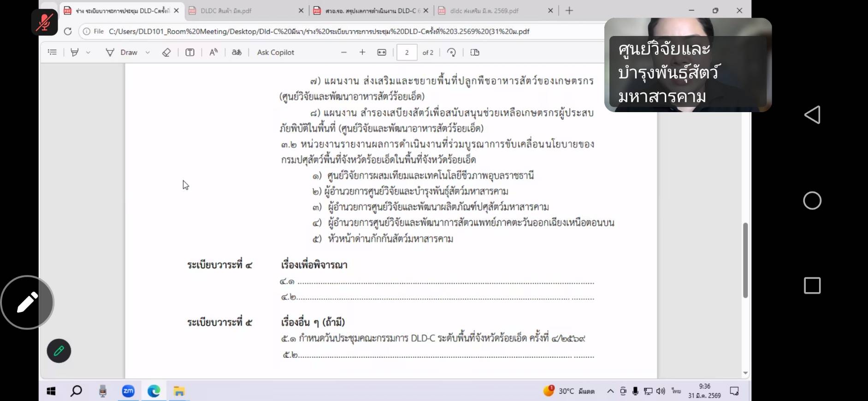Toggle the Draw tool on
Image resolution: width=868 pixels, height=401 pixels.
pos(122,53)
